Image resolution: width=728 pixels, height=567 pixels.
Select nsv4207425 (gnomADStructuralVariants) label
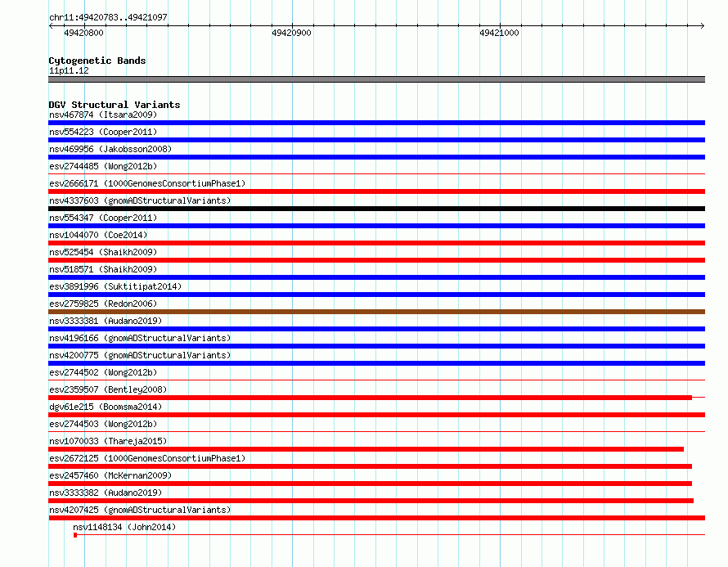point(140,510)
